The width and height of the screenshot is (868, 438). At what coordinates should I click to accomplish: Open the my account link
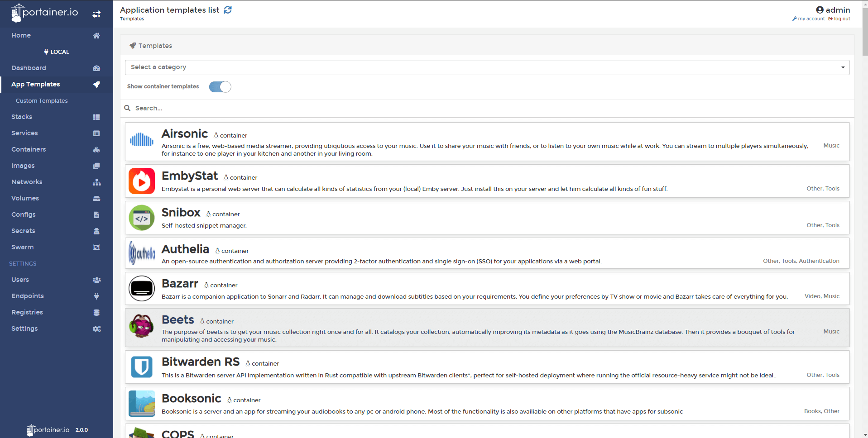[x=809, y=19]
